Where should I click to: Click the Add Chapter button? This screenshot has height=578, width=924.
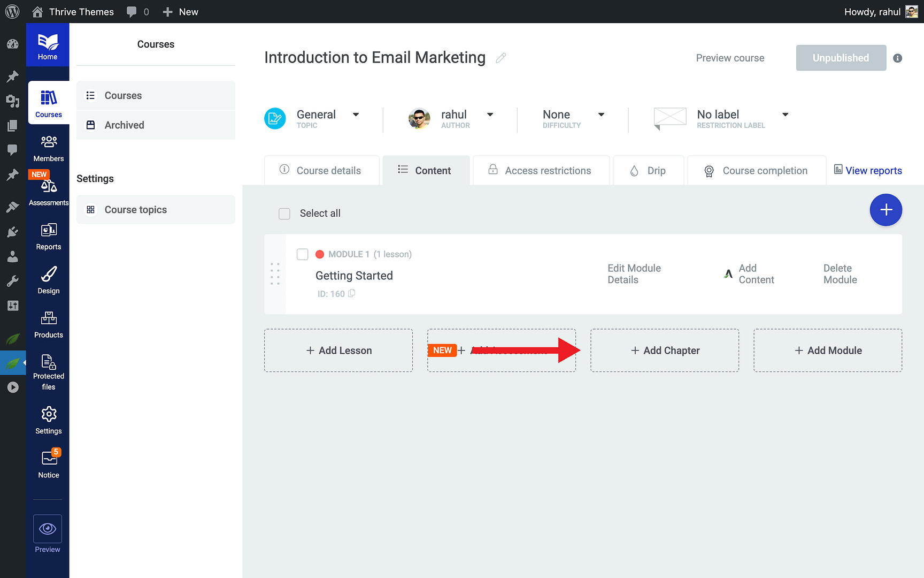(x=664, y=351)
